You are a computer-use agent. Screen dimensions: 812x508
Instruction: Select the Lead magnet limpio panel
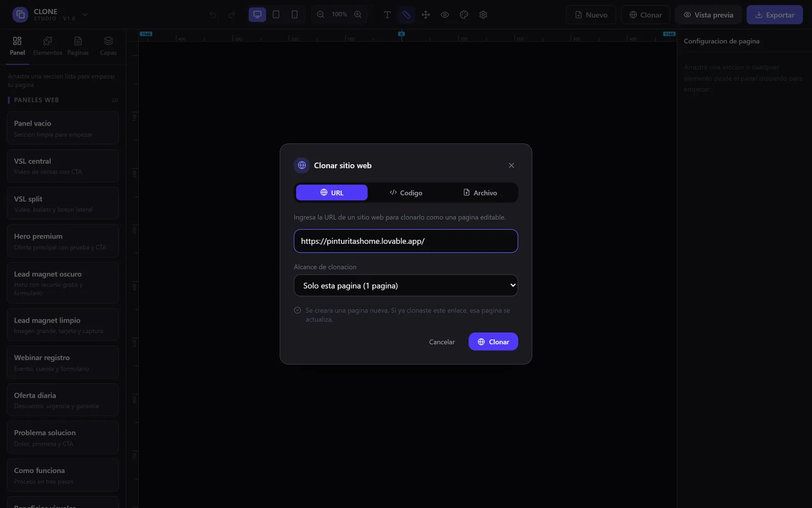click(x=63, y=325)
